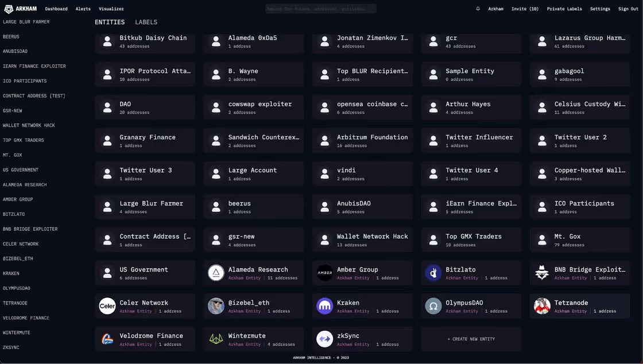643x364 pixels.
Task: Click the Invite (10) link
Action: coord(525,9)
